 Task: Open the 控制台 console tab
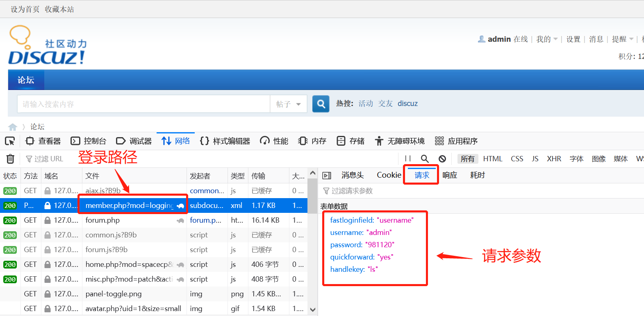point(89,141)
